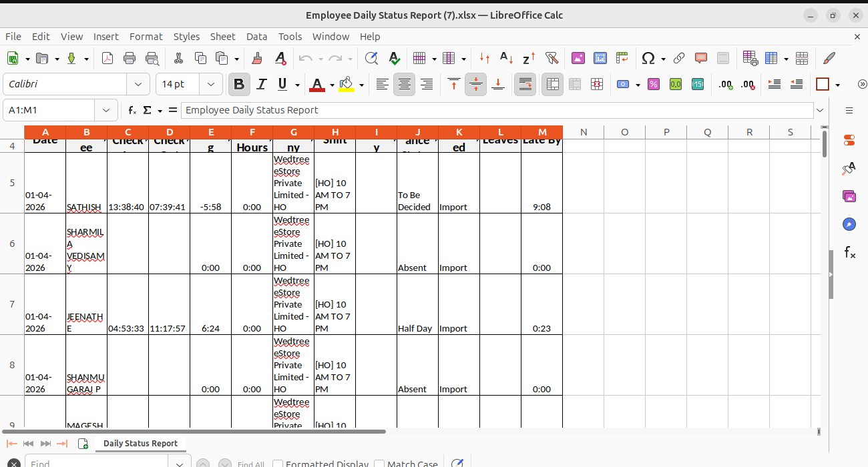Insert a chart
The height and width of the screenshot is (467, 868).
pos(600,58)
